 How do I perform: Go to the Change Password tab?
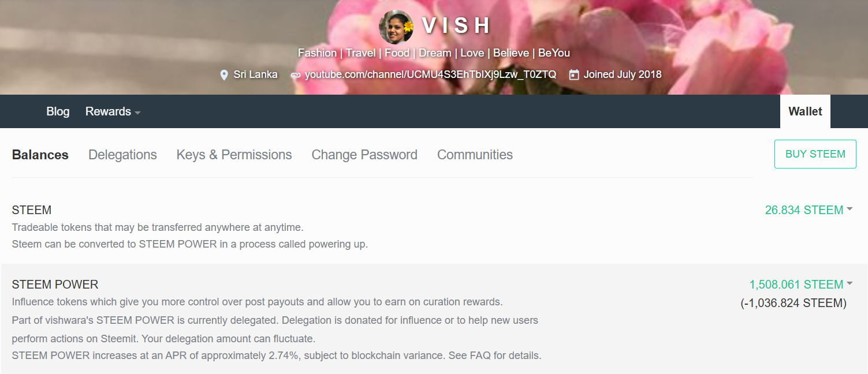click(x=364, y=155)
